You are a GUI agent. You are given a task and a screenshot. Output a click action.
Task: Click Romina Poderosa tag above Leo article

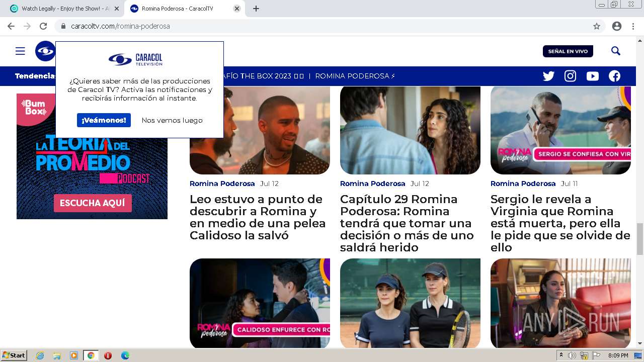click(222, 184)
